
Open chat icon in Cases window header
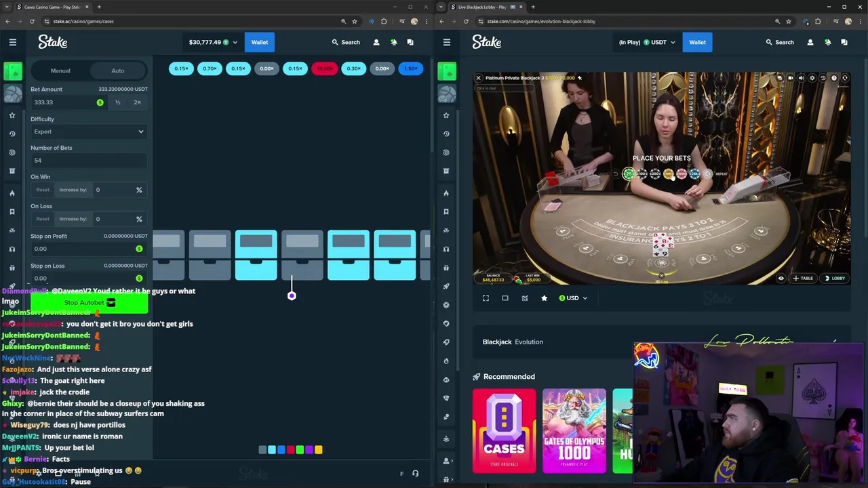(410, 42)
